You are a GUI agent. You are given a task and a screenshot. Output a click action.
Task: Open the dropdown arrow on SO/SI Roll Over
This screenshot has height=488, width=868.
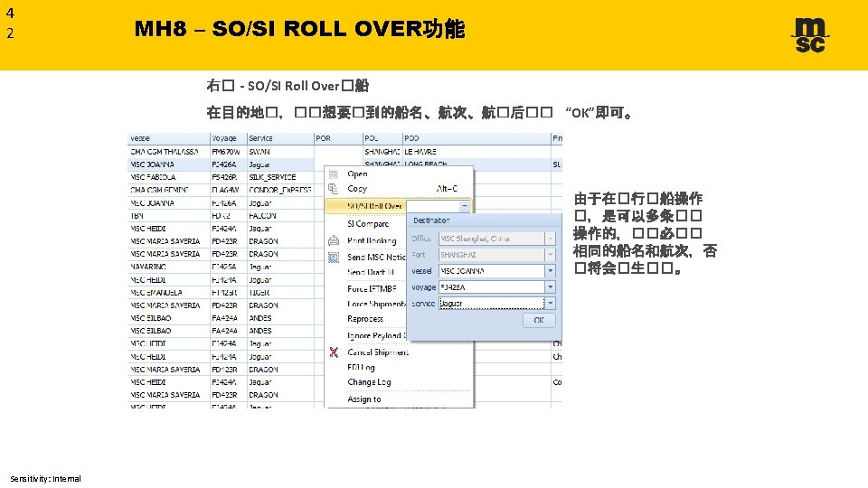(x=465, y=206)
